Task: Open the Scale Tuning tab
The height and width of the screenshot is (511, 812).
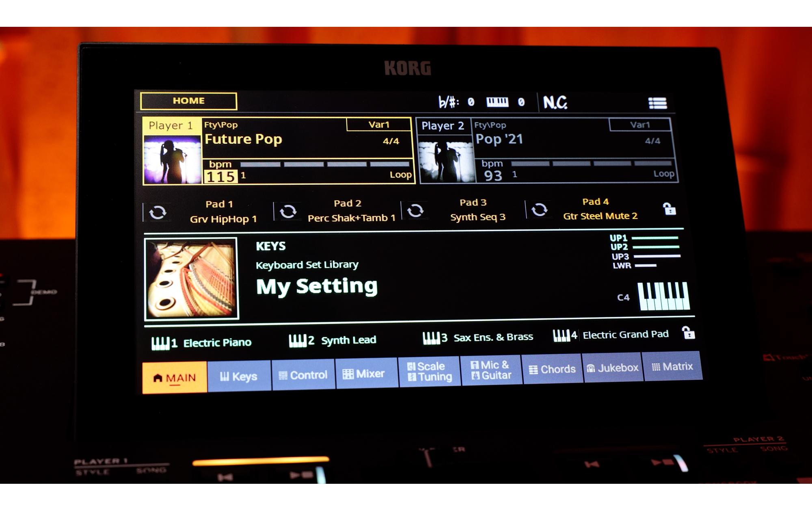Action: click(430, 372)
